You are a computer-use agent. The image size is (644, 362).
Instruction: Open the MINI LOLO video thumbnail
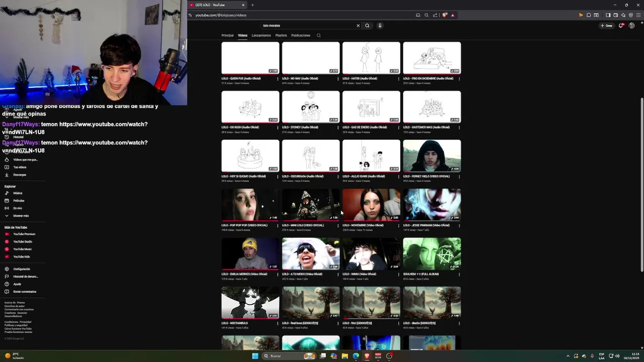click(x=310, y=205)
